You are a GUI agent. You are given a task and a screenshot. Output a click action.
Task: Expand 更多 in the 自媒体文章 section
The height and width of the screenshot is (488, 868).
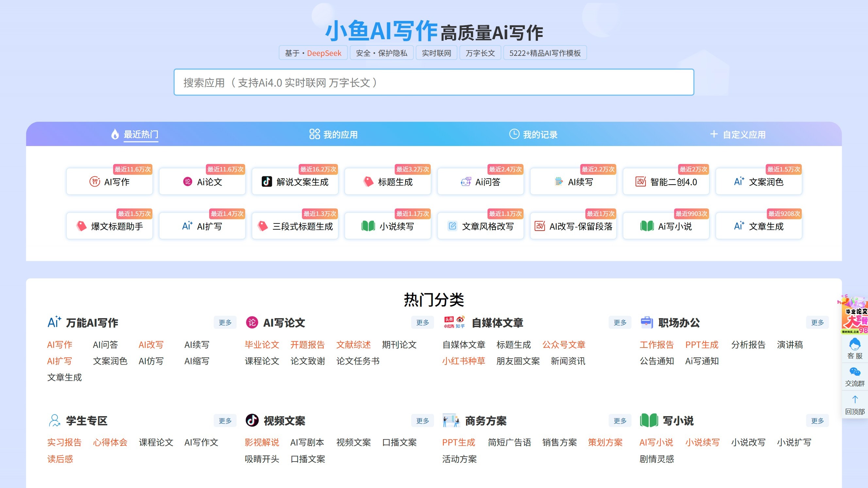(x=620, y=322)
